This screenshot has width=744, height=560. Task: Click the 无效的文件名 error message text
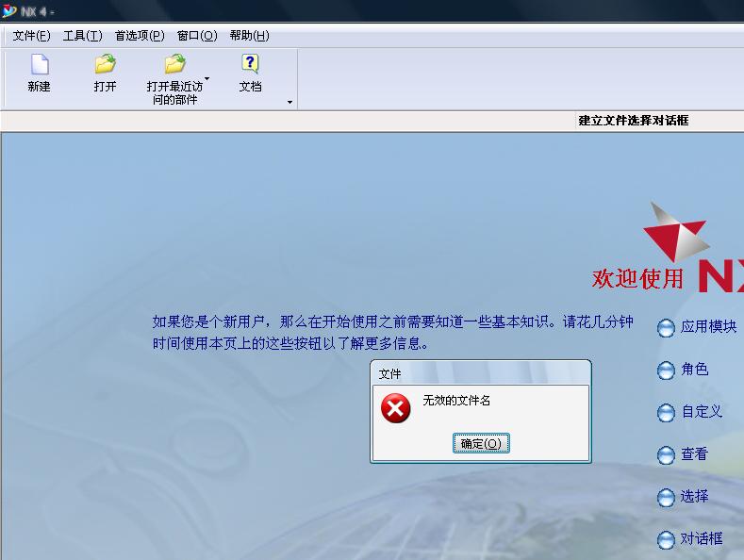coord(456,401)
